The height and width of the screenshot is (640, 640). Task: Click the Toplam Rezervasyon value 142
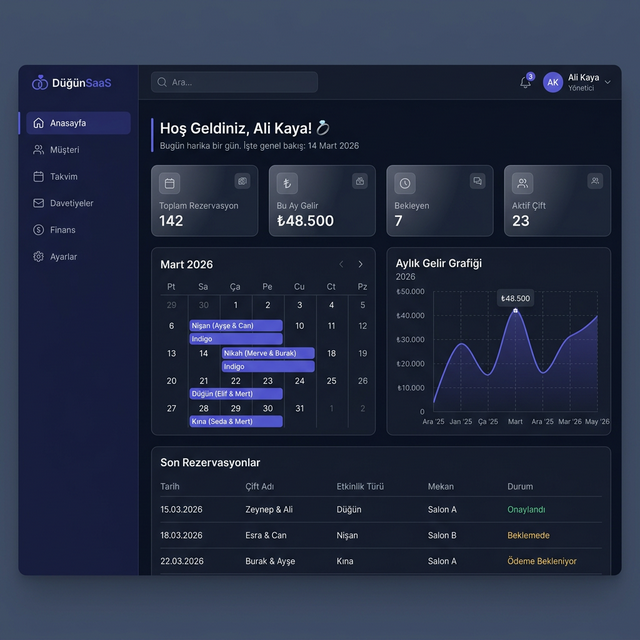point(171,221)
